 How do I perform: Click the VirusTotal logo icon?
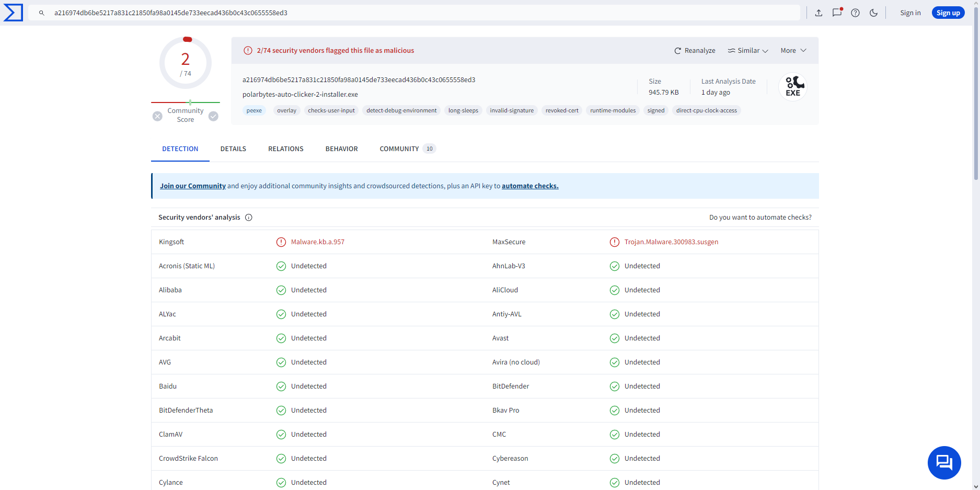click(x=13, y=13)
